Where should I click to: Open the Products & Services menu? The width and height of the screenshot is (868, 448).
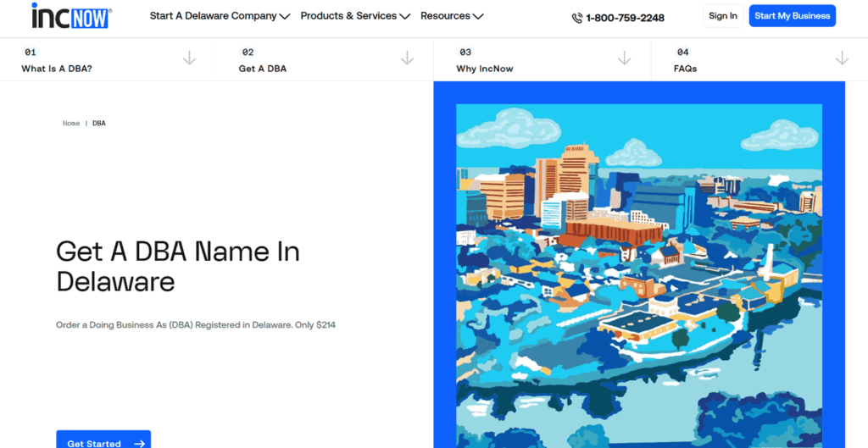(355, 16)
